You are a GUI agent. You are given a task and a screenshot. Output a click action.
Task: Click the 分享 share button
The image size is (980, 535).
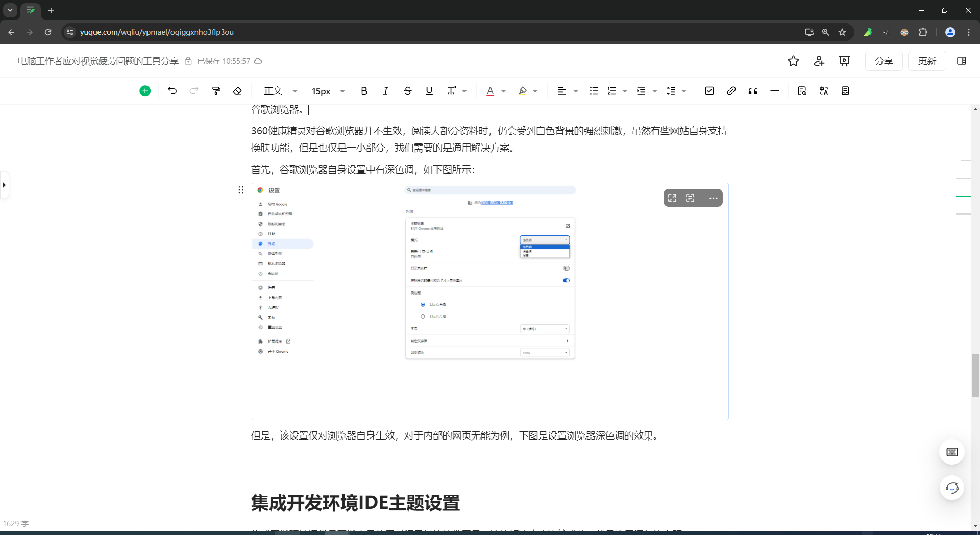click(x=884, y=61)
